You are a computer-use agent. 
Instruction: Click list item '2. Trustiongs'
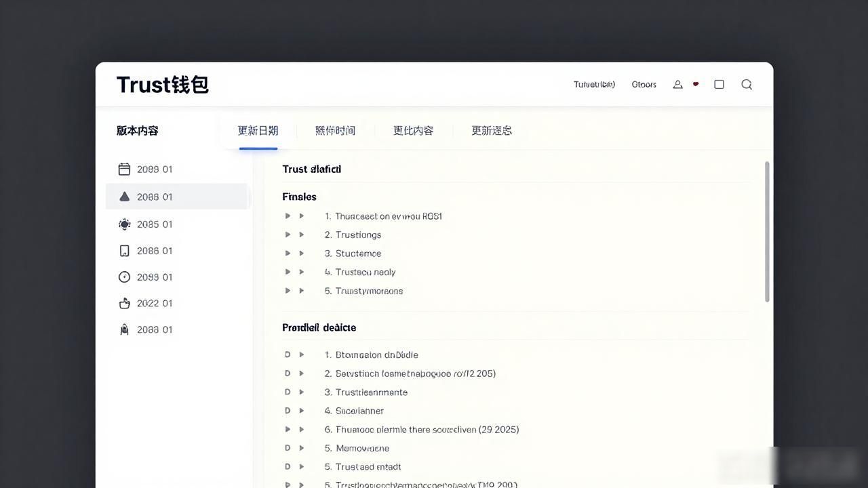point(353,235)
